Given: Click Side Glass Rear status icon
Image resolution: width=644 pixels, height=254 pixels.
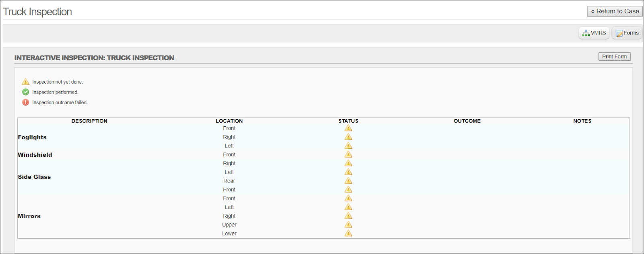Looking at the screenshot, I should [348, 181].
